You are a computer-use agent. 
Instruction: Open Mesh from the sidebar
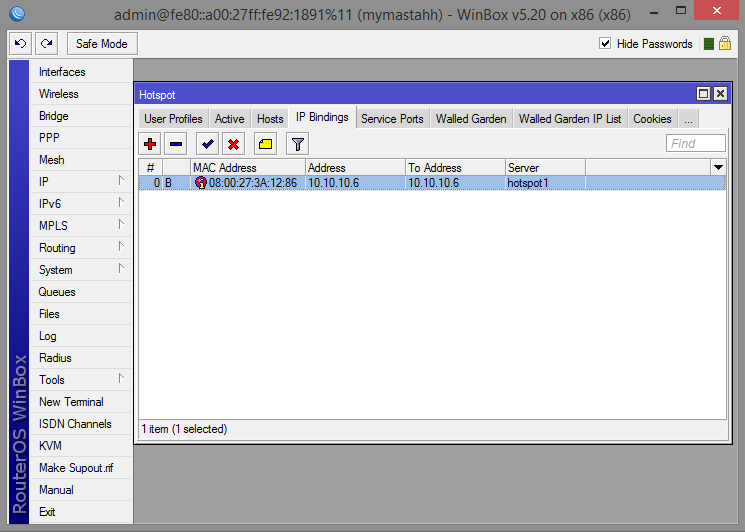(x=81, y=160)
